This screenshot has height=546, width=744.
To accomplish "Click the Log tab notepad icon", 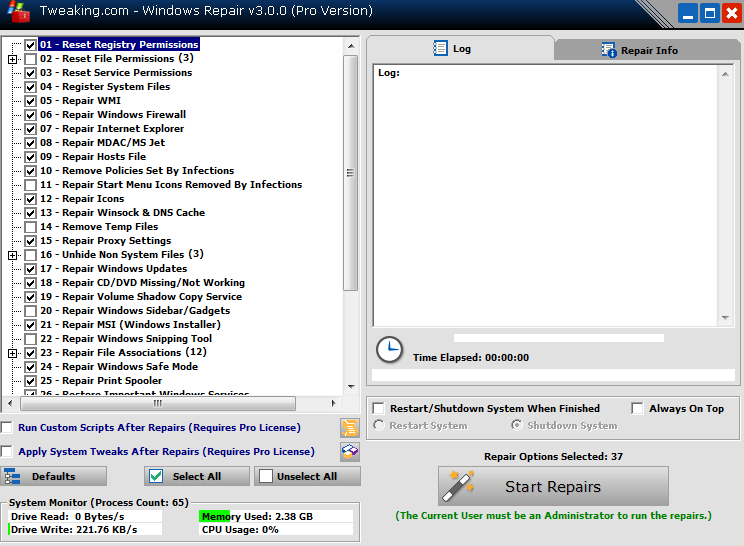I will click(x=440, y=48).
